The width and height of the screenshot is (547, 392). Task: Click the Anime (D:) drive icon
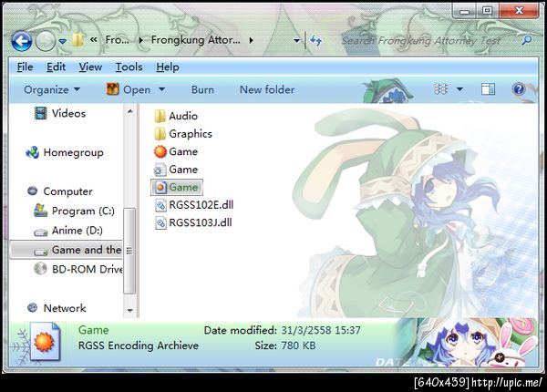pyautogui.click(x=40, y=232)
